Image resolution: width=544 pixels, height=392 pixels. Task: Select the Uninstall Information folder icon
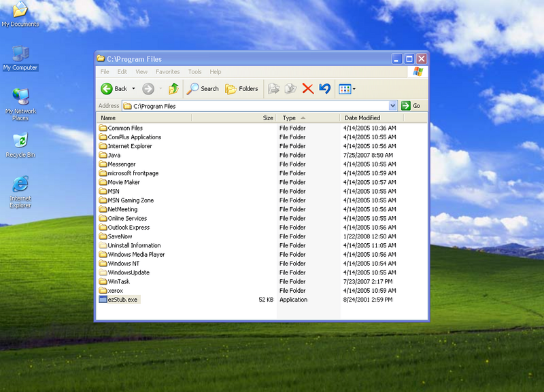[x=103, y=245]
